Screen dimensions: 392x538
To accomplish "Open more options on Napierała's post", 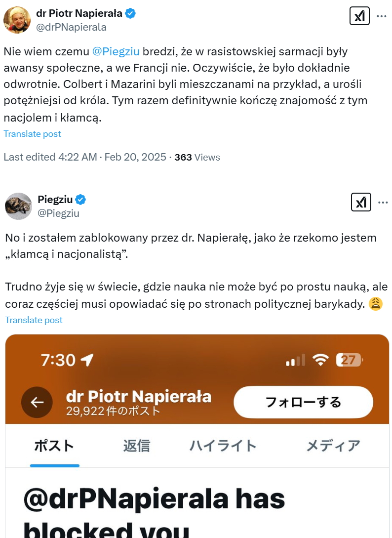I will tap(382, 16).
